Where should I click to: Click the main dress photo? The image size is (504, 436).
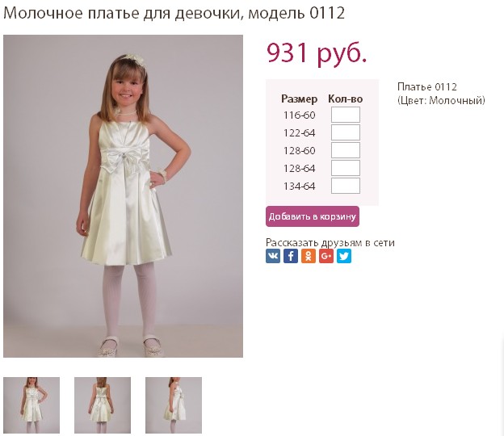coord(123,196)
